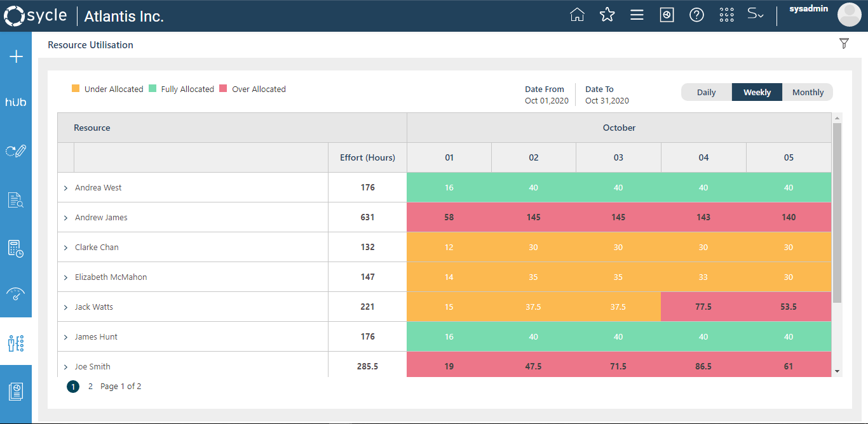The image size is (868, 424).
Task: Click the Under Allocated orange legend swatch
Action: coord(76,89)
